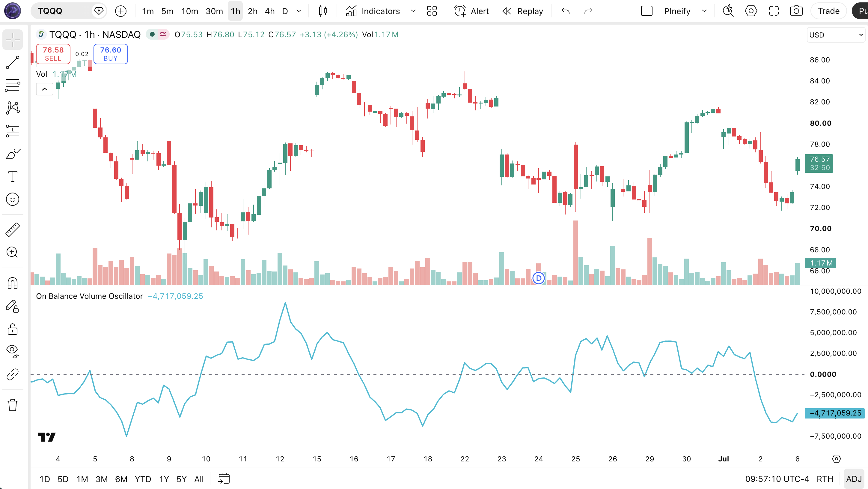Select the text annotation tool
This screenshot has height=489, width=868.
coord(13,176)
